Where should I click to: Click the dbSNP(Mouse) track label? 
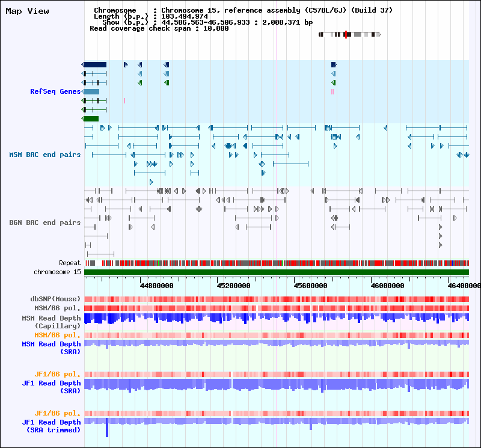(55, 299)
